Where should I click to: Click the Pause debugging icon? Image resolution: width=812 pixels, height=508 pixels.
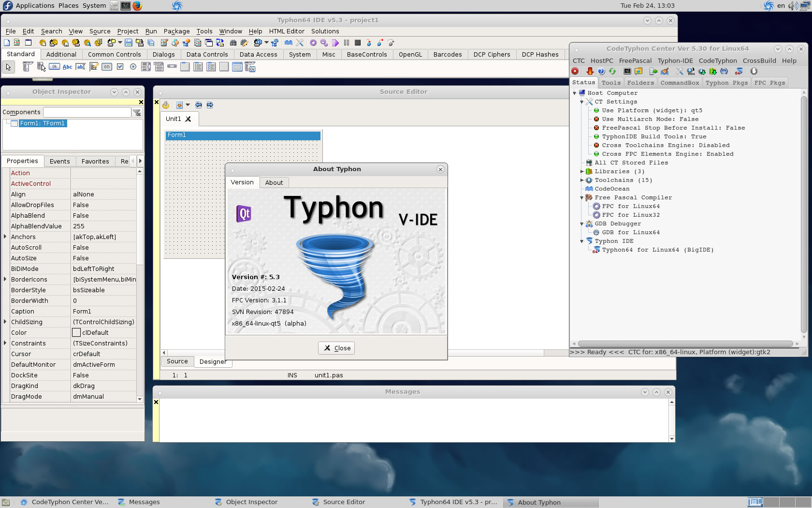pyautogui.click(x=347, y=43)
